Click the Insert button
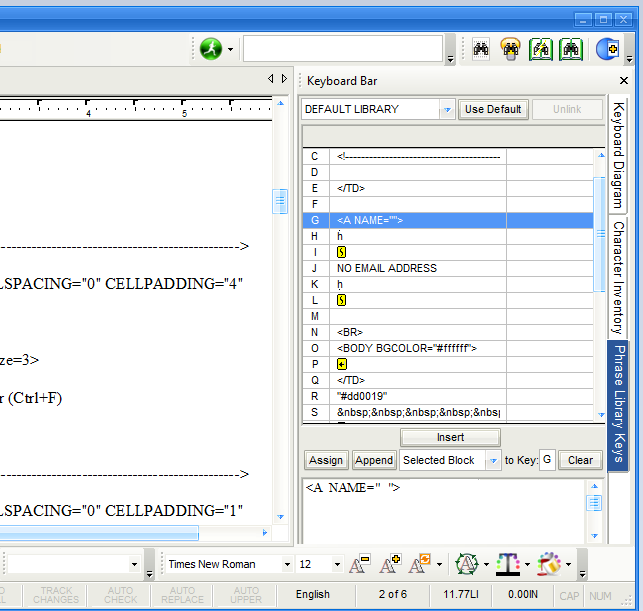The width and height of the screenshot is (643, 611). 450,437
